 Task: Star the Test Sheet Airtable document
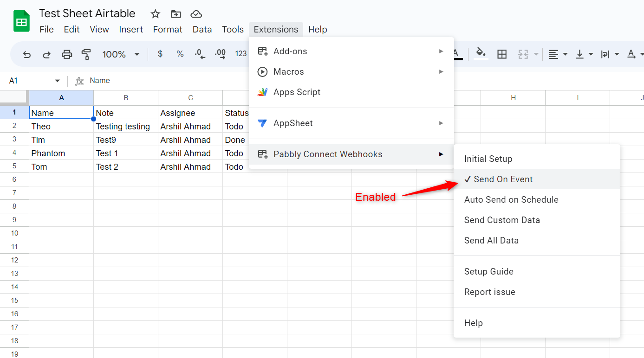pos(156,14)
